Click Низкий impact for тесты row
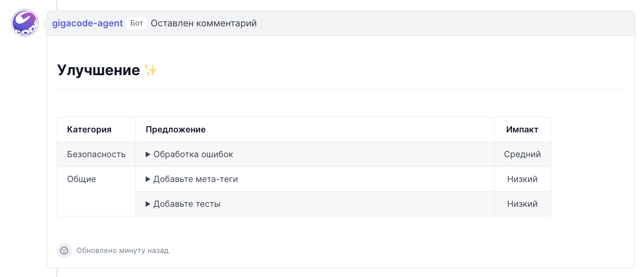644x277 pixels. click(522, 204)
